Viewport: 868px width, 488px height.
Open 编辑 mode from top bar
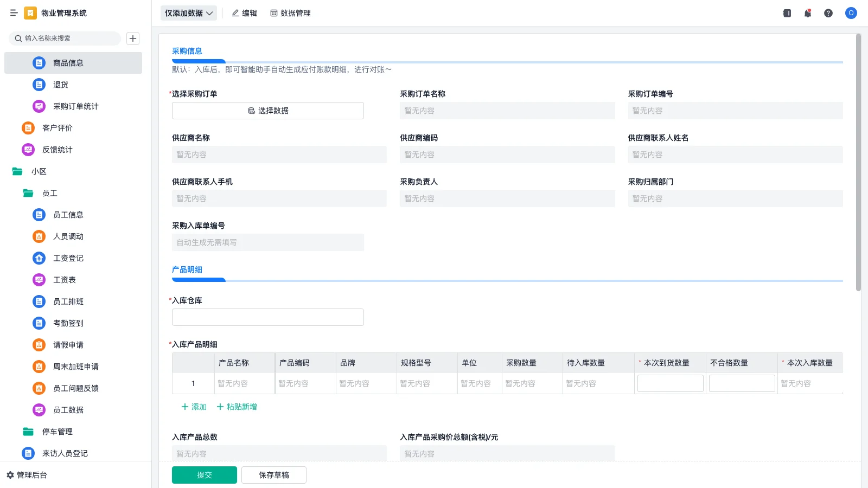245,13
